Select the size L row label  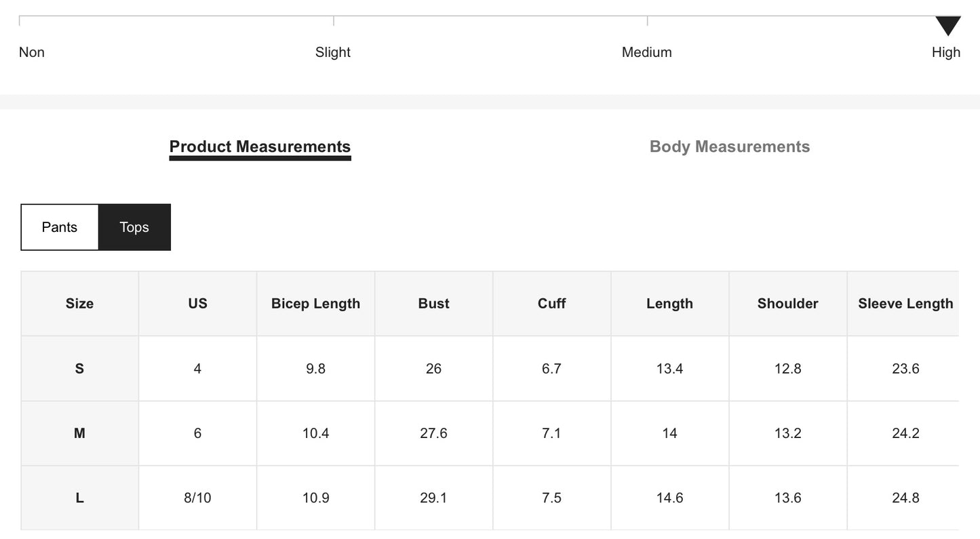(x=79, y=498)
